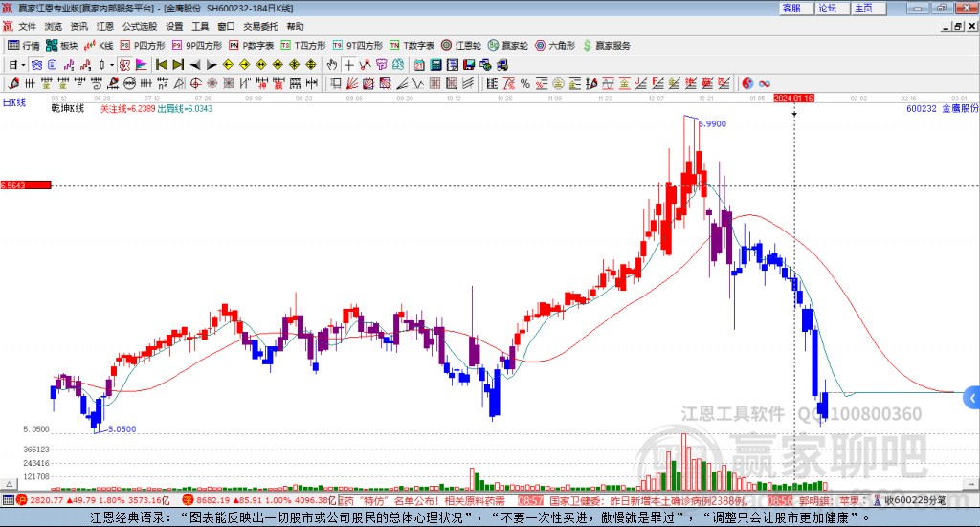Click the -5.0500 low price label
980x527 pixels.
122,429
